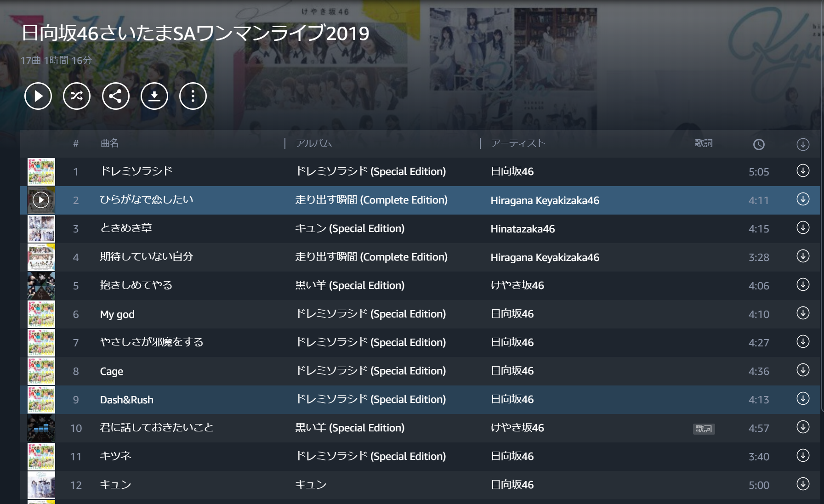The width and height of the screenshot is (824, 504).
Task: Open artist Hiragana Keyakizaka46 for track 2
Action: click(545, 200)
